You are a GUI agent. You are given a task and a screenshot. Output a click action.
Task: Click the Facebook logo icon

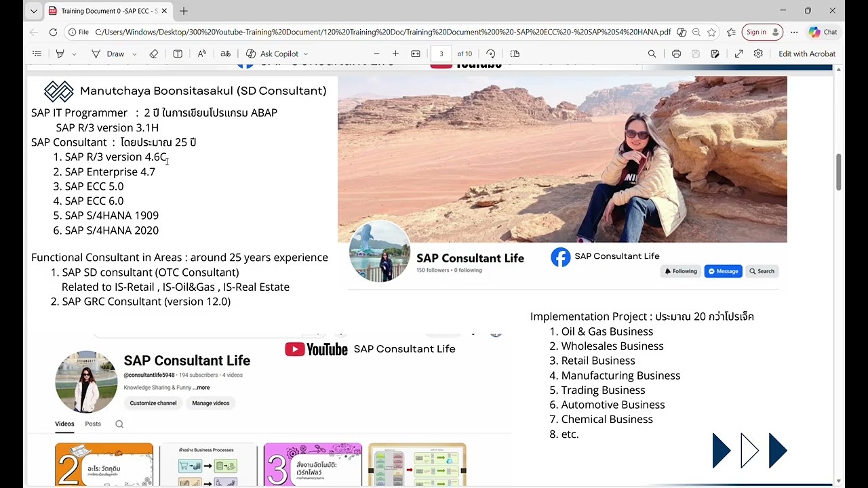561,257
